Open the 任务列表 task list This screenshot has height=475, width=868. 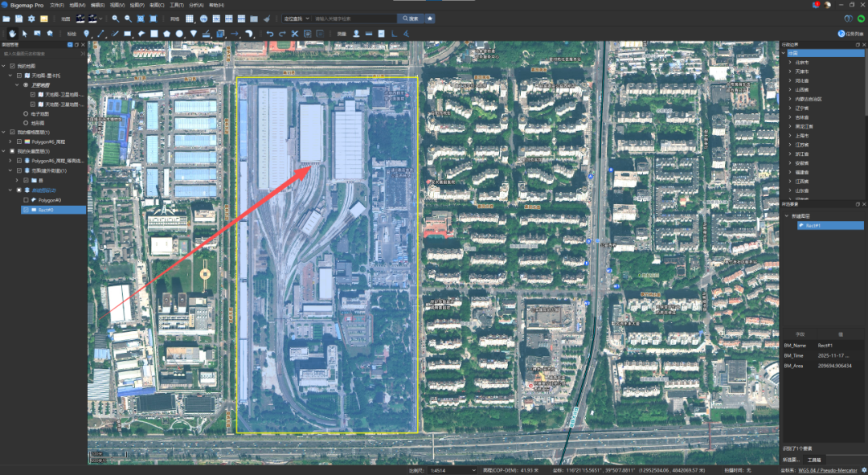(x=851, y=34)
